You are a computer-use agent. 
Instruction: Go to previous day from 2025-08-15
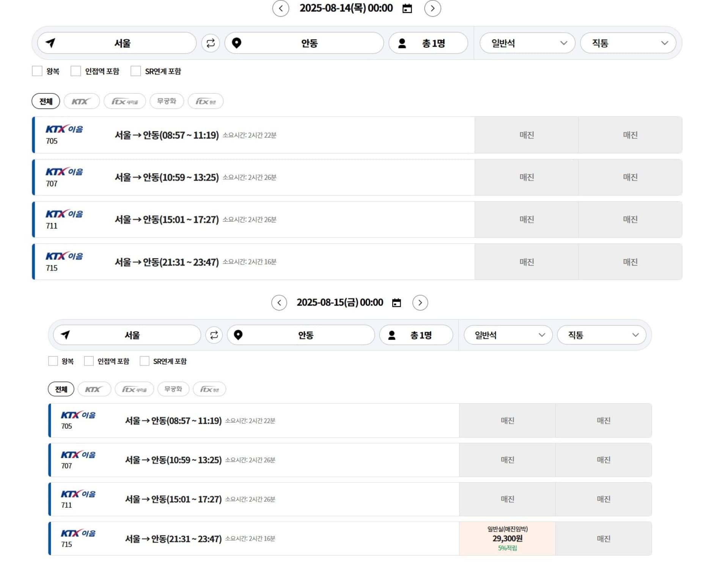point(279,303)
